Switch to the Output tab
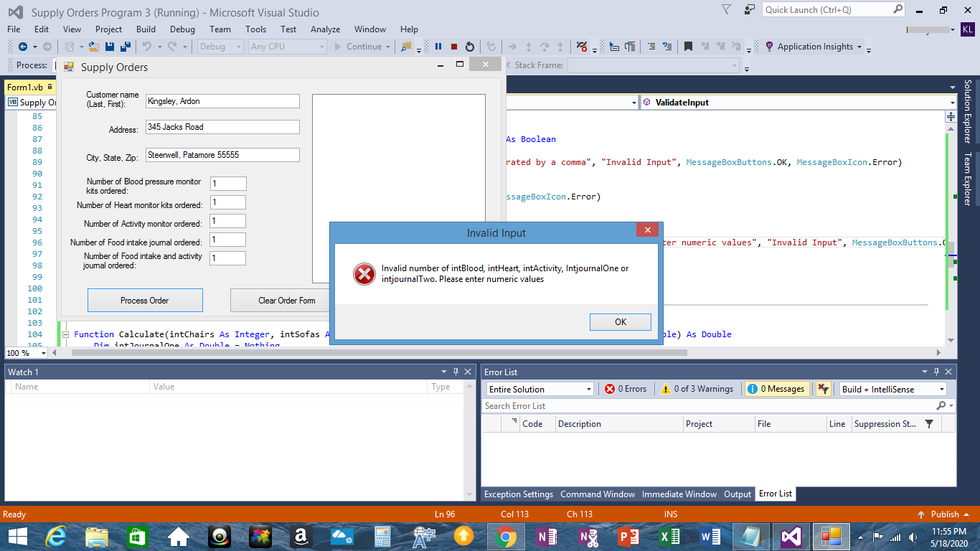 click(737, 494)
